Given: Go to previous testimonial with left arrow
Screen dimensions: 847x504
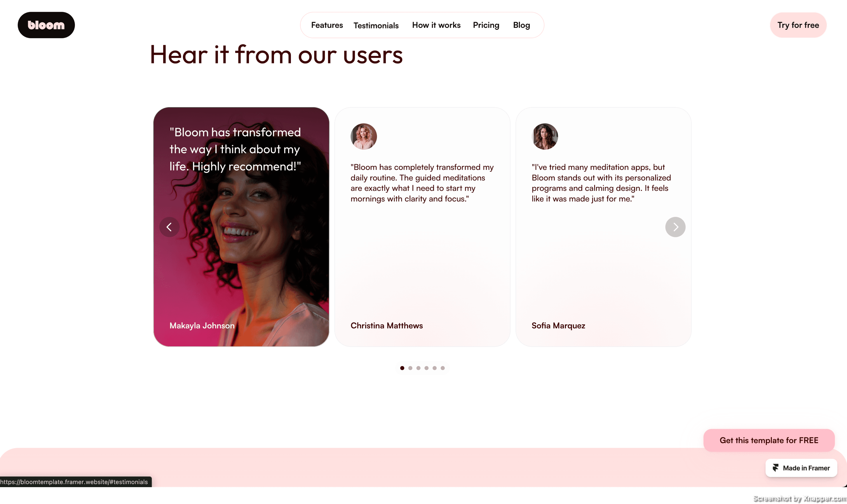Looking at the screenshot, I should tap(169, 227).
